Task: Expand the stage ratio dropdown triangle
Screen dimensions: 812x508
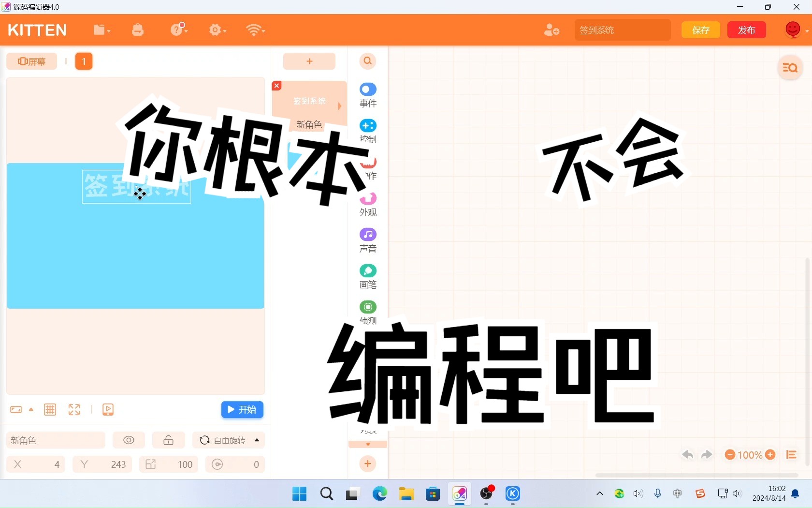Action: pyautogui.click(x=31, y=410)
